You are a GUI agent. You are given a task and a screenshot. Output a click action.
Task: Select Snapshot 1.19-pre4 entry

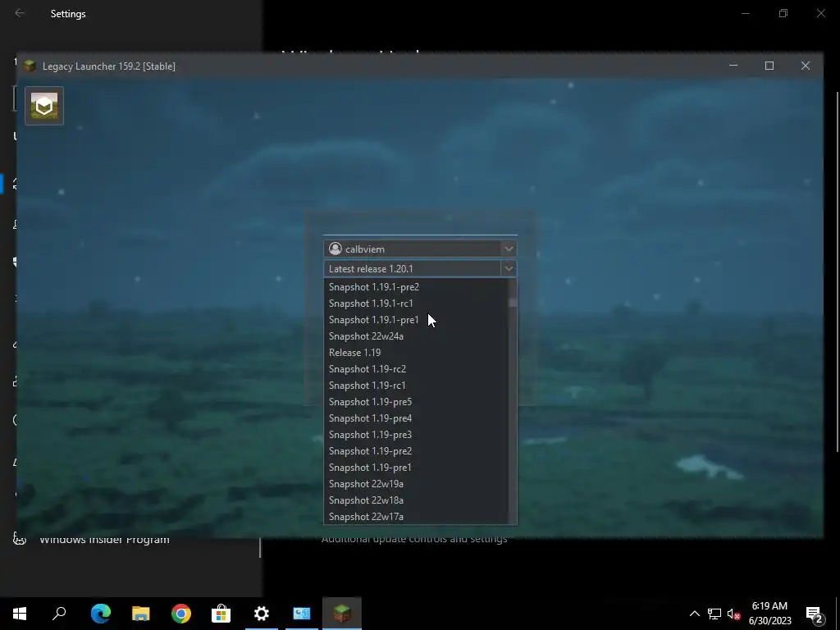point(416,418)
